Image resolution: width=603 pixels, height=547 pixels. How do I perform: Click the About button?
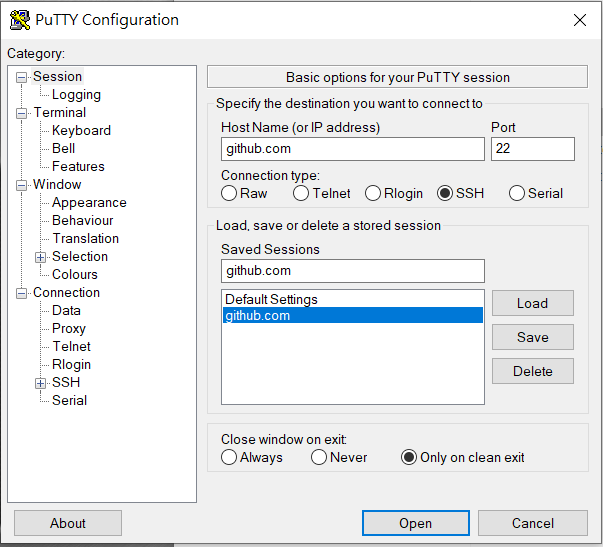[68, 523]
